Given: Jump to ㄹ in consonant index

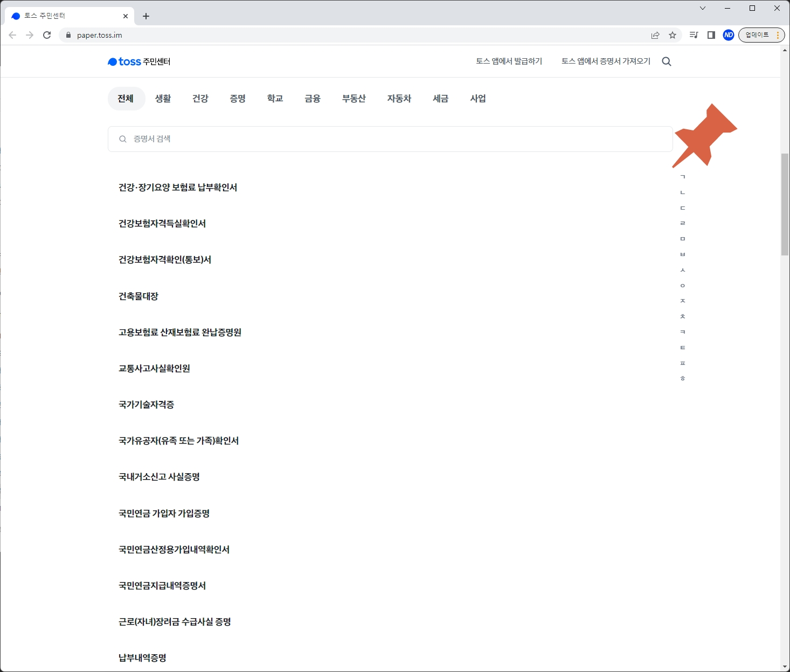Looking at the screenshot, I should click(683, 223).
